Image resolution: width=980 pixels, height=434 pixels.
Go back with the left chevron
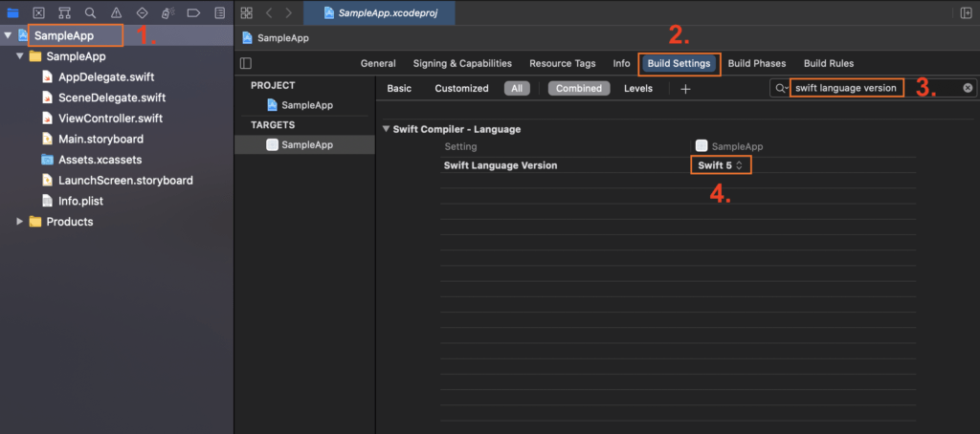(x=269, y=13)
